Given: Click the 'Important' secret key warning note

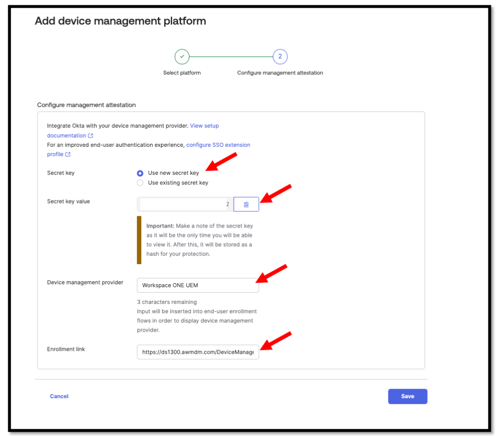Looking at the screenshot, I should (x=199, y=240).
